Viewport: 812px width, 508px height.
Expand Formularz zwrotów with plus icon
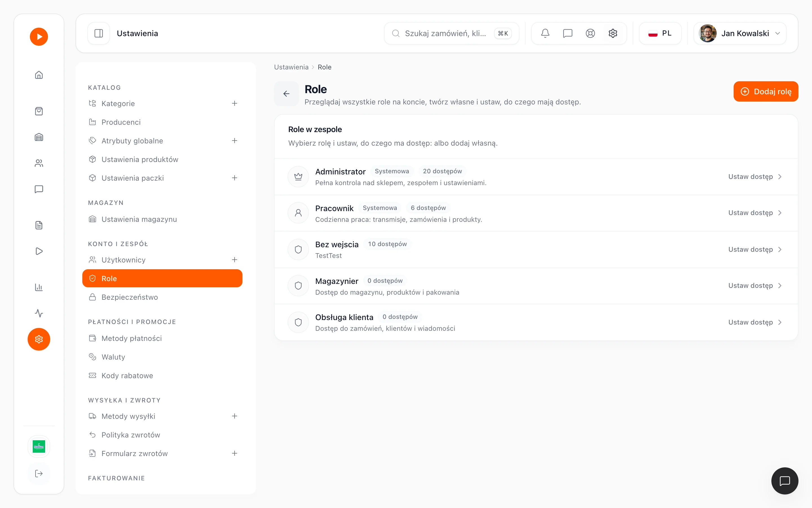point(235,453)
